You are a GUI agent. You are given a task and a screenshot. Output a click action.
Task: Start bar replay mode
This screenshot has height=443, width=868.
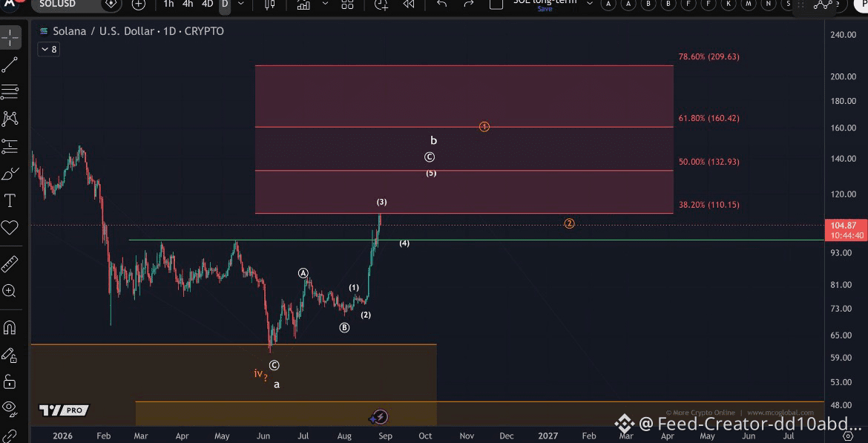(x=409, y=4)
